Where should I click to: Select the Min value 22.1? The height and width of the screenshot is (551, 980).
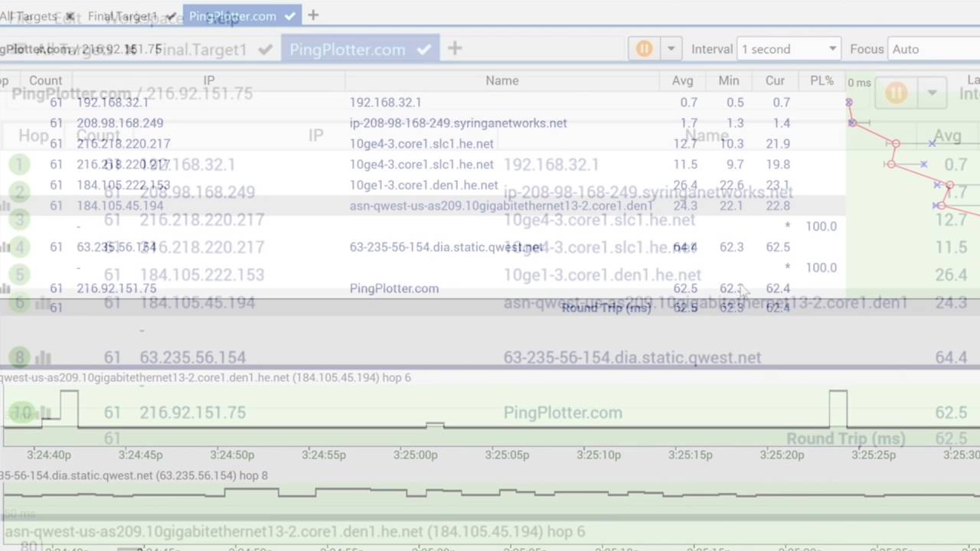[731, 205]
